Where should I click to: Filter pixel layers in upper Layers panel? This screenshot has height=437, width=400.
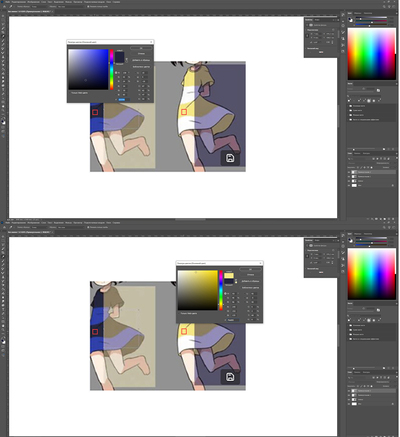click(x=374, y=159)
